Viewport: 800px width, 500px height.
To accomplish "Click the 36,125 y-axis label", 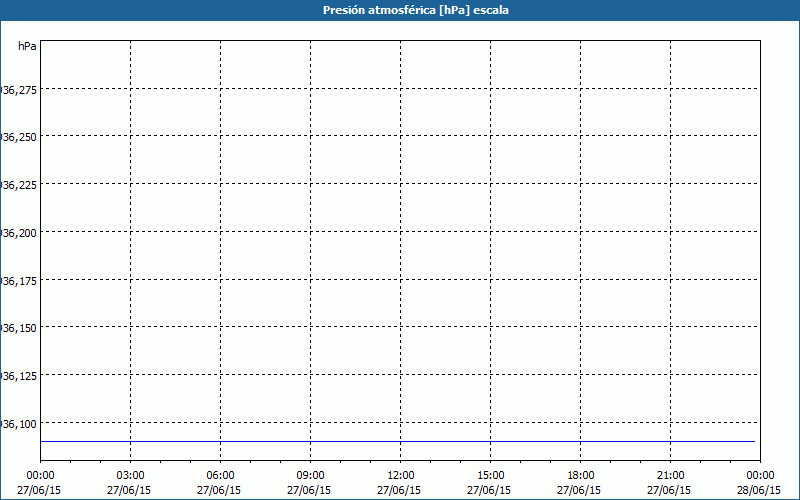I will tap(19, 376).
